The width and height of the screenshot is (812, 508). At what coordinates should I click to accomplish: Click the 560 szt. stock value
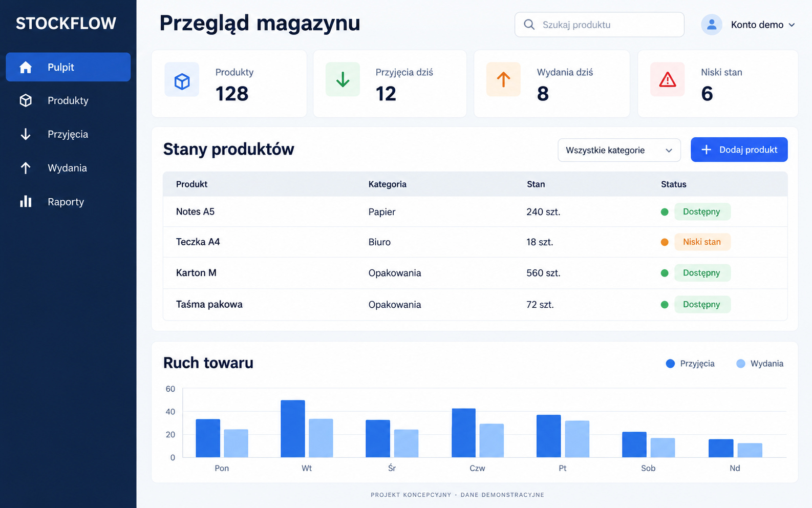543,273
